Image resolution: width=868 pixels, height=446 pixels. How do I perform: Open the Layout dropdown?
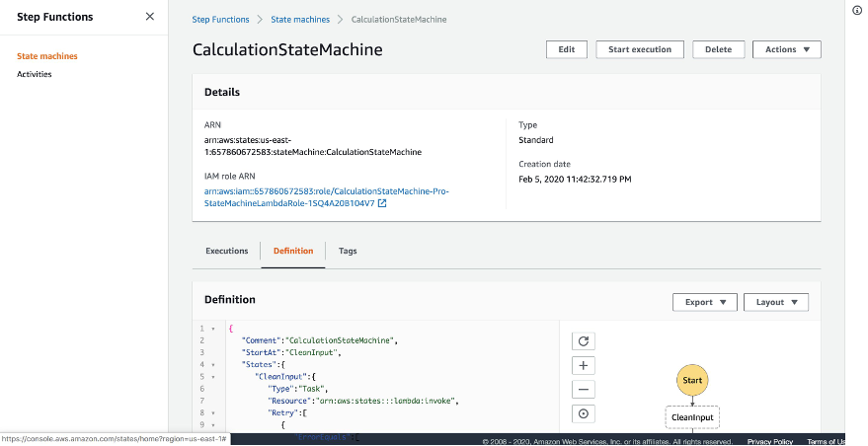pyautogui.click(x=775, y=302)
